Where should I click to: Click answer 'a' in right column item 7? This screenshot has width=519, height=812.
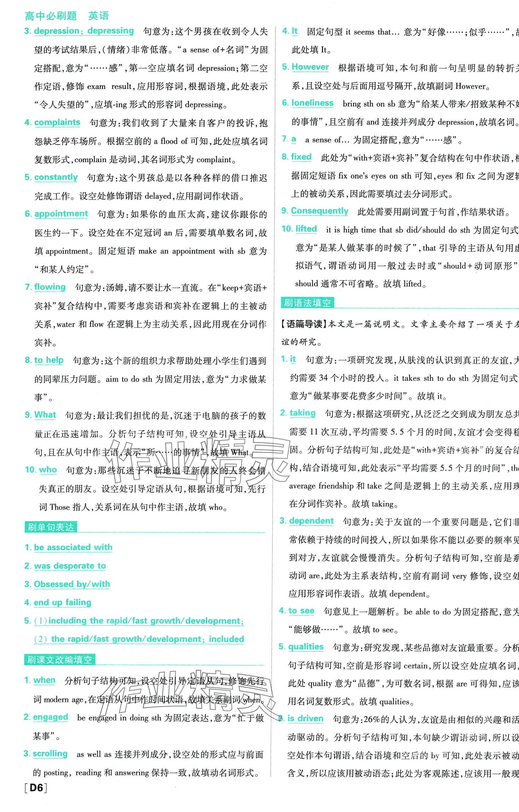click(x=293, y=139)
